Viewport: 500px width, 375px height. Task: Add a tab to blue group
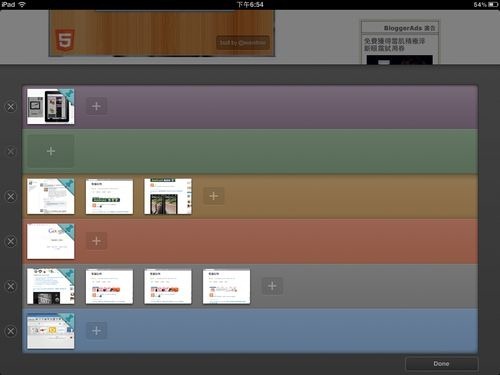(x=97, y=331)
